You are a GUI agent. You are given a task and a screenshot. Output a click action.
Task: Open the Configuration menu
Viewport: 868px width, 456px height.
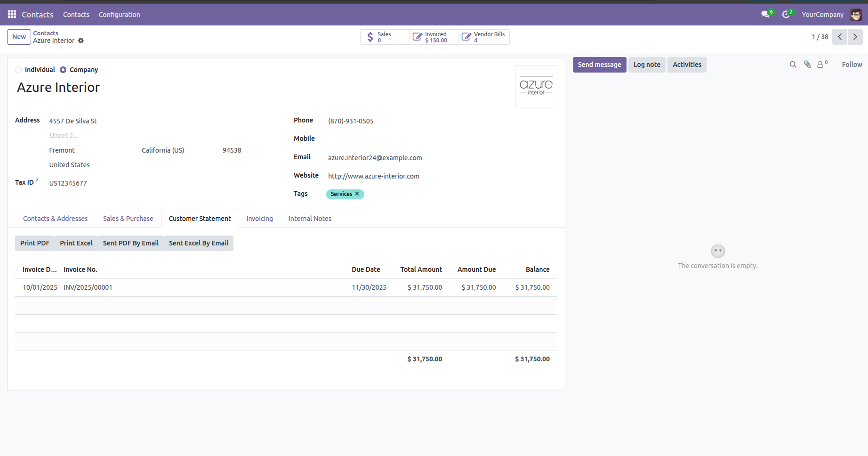coord(120,15)
